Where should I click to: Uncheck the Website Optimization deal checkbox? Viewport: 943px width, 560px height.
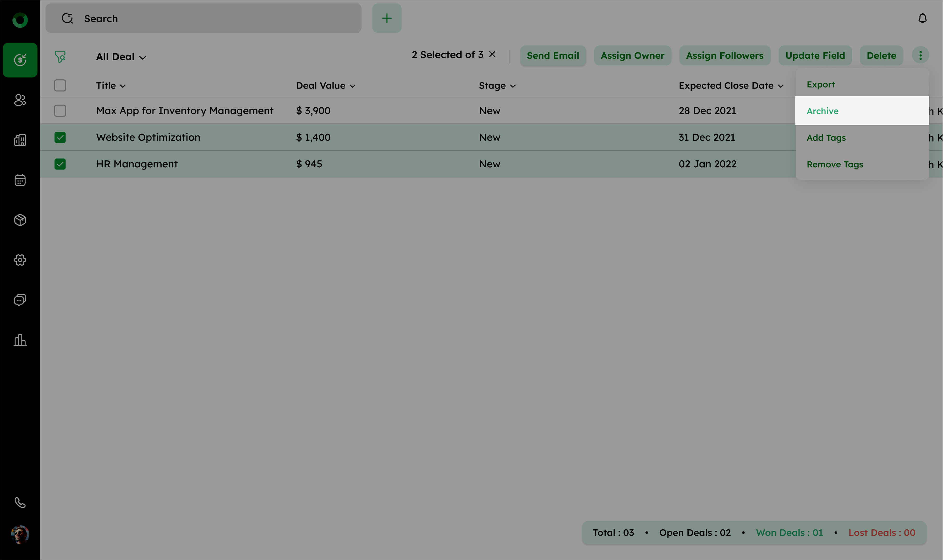pos(60,137)
